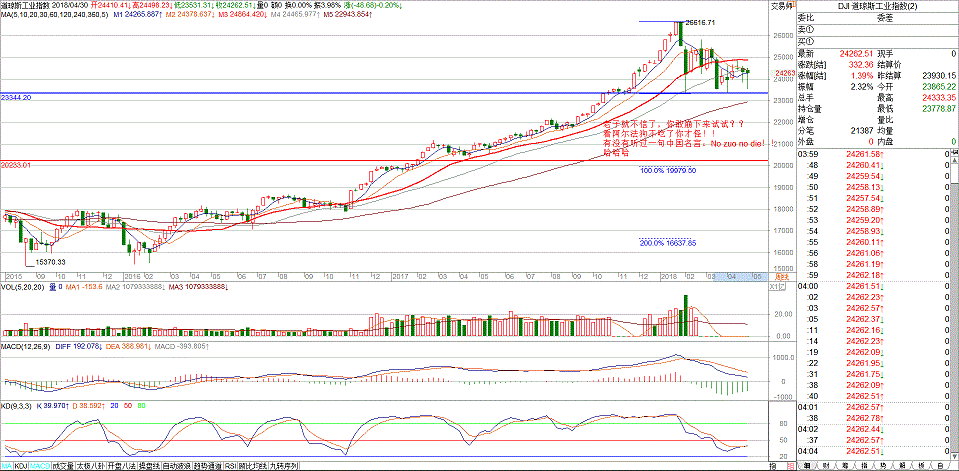Select the 细 tab in the quote panel
Viewport: 959px width, 471px height.
(806, 466)
